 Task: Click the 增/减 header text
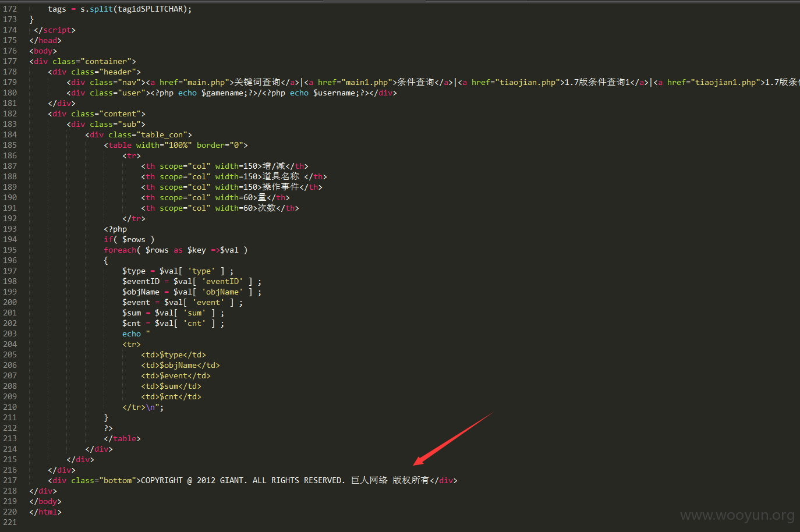(274, 166)
